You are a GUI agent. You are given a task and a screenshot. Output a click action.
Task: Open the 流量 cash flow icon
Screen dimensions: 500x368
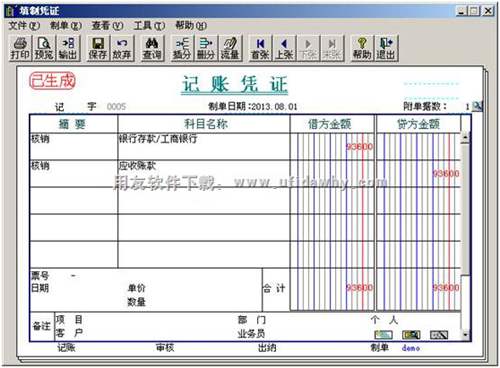tap(230, 48)
